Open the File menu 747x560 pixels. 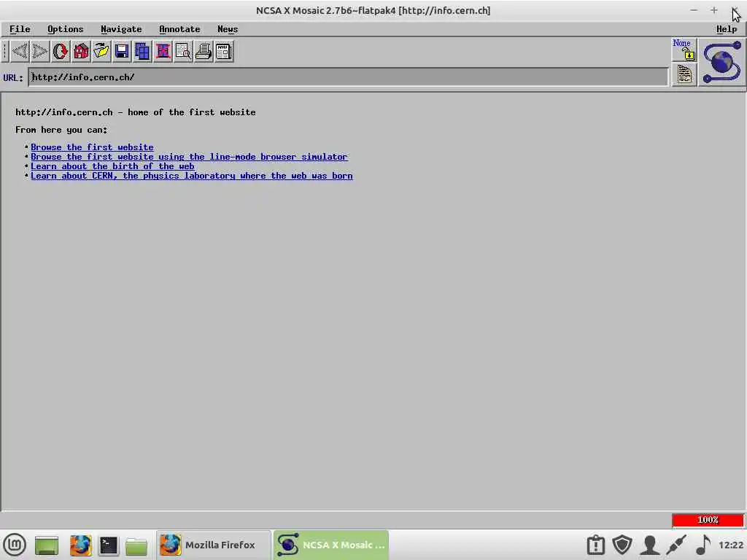point(20,29)
